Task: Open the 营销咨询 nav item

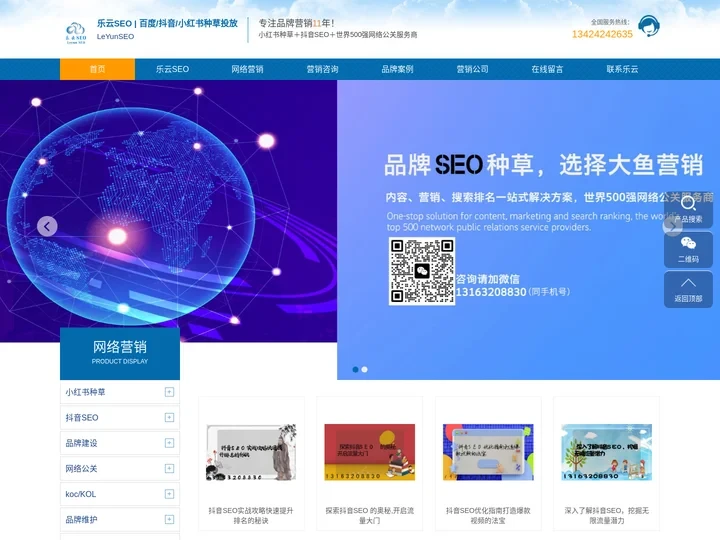Action: [x=322, y=69]
